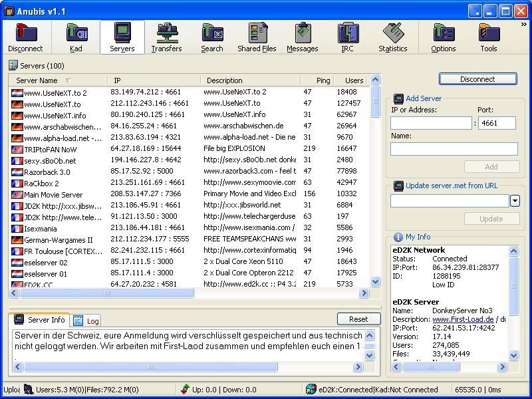Open the Kad toolbar icon
The width and height of the screenshot is (532, 399).
pos(76,37)
